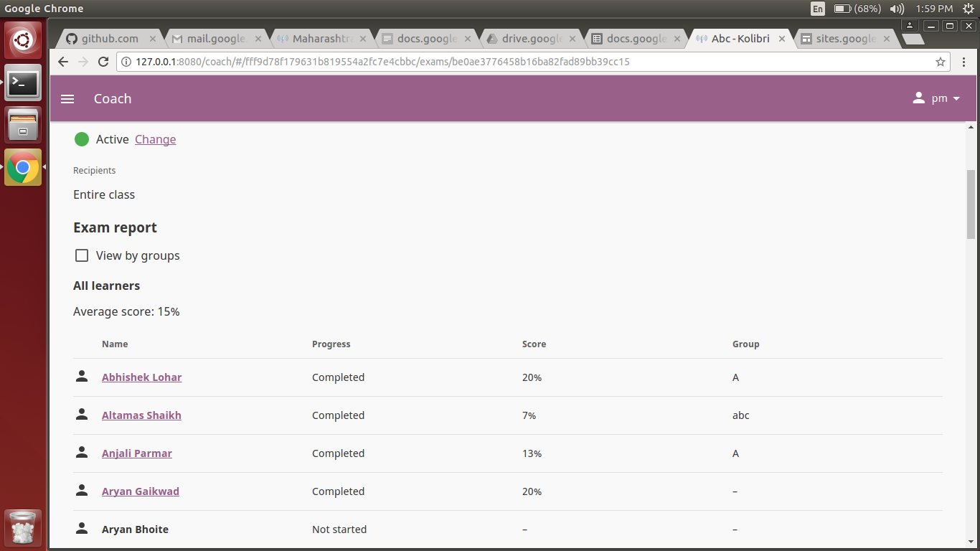
Task: Click the browser back arrow
Action: [62, 62]
